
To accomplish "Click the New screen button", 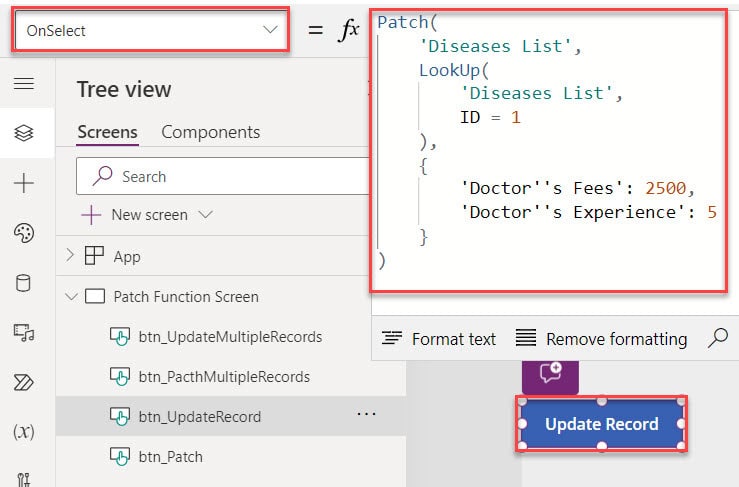I will point(137,215).
